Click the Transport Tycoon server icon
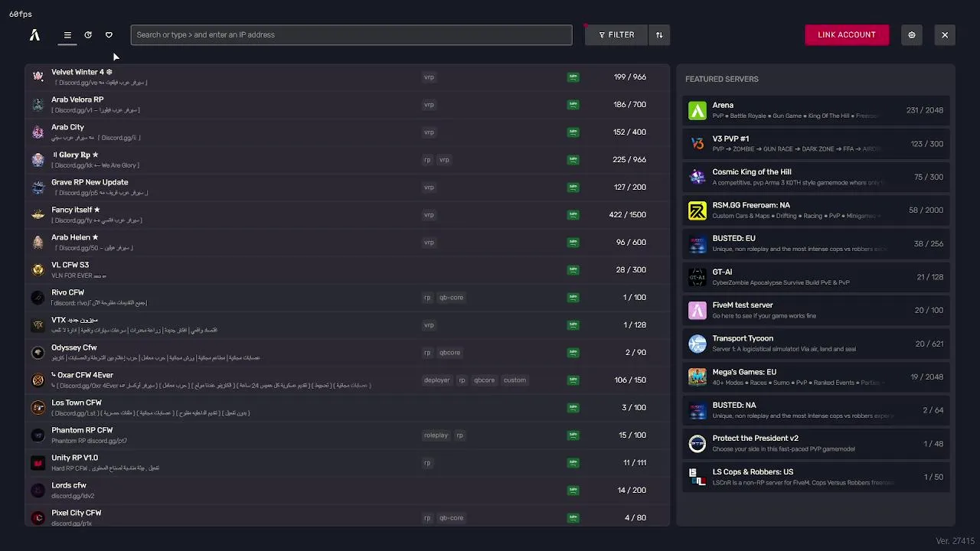The height and width of the screenshot is (551, 980). tap(697, 344)
